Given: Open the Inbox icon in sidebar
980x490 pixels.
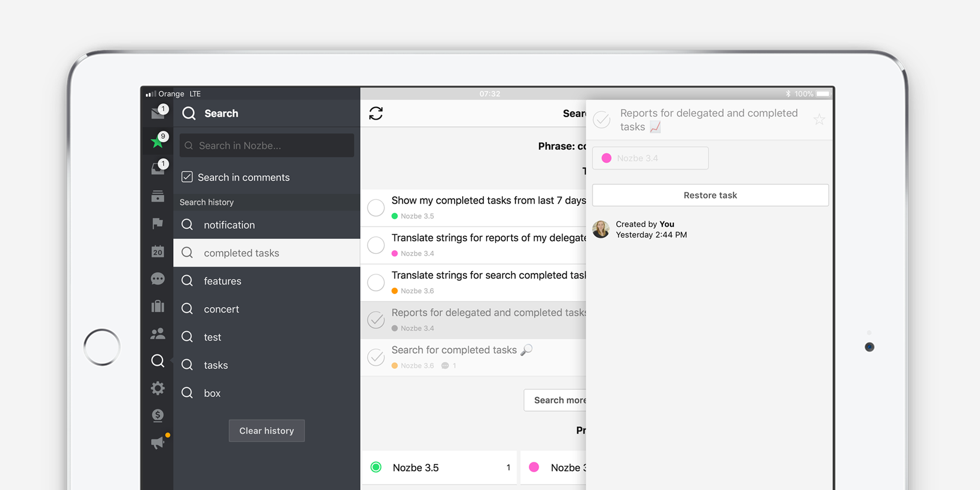Looking at the screenshot, I should [x=158, y=113].
